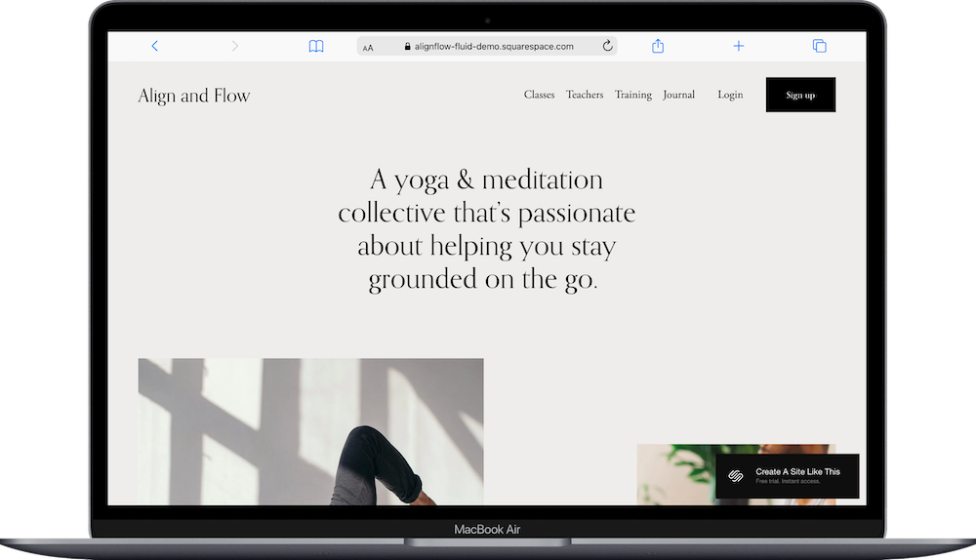
Task: Open the Teachers menu item
Action: [585, 95]
